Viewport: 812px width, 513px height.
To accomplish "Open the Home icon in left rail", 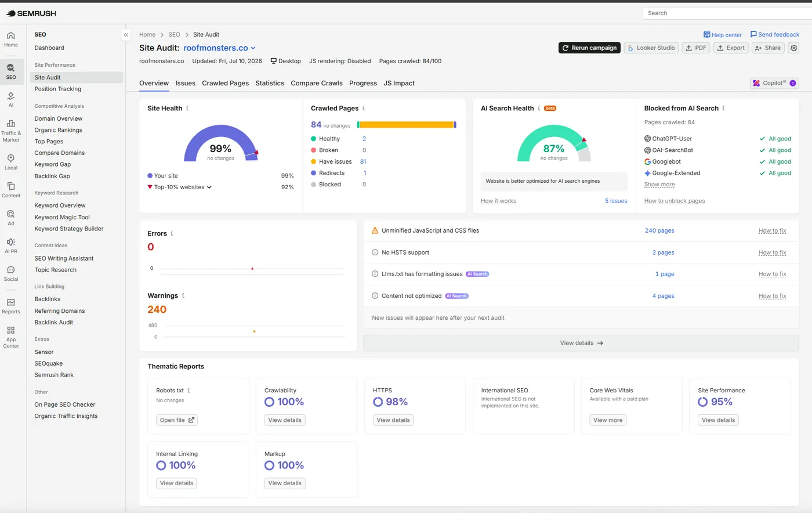I will pyautogui.click(x=11, y=39).
